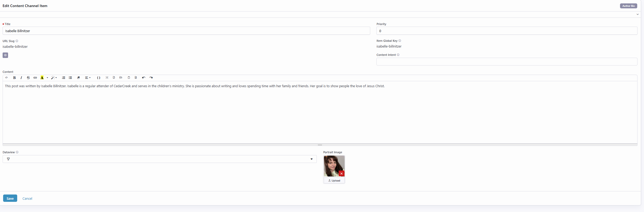
Task: Insert an ordered numbered list
Action: [x=63, y=78]
